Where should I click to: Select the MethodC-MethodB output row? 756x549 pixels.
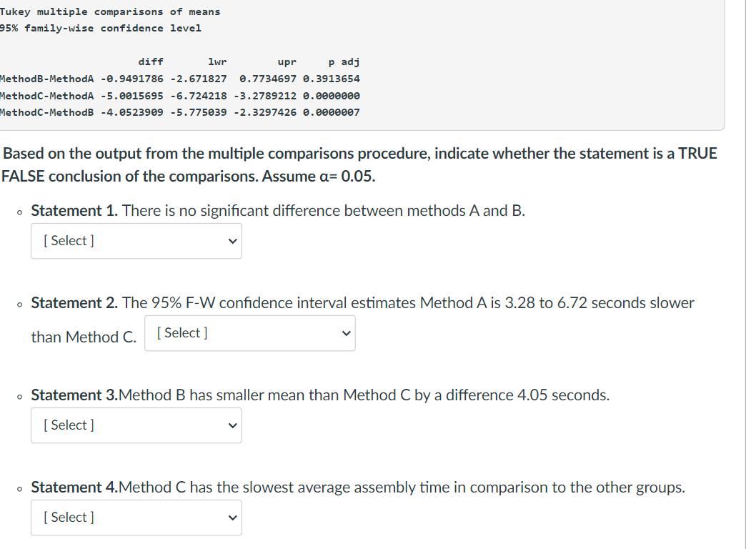pyautogui.click(x=180, y=112)
